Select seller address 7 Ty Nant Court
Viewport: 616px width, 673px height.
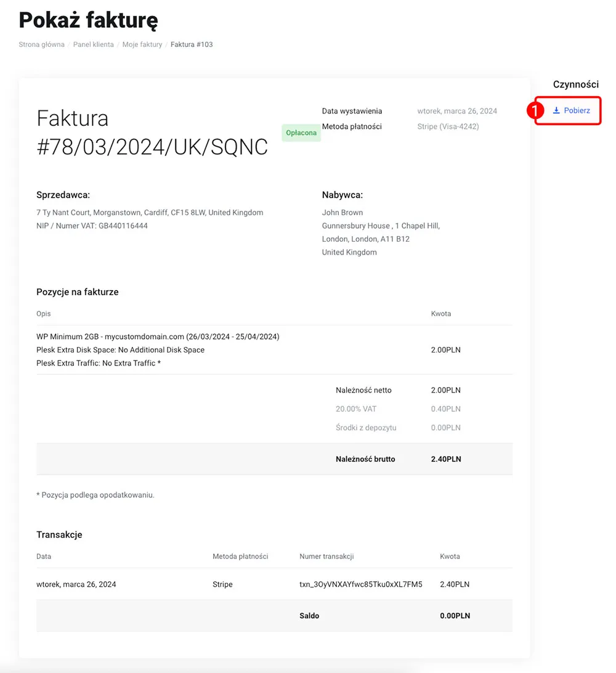pyautogui.click(x=150, y=213)
